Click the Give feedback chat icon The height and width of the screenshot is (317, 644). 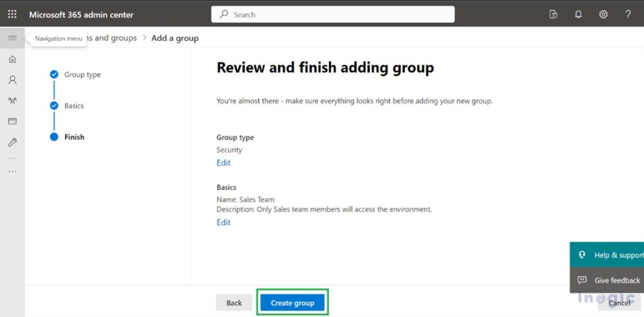[582, 280]
